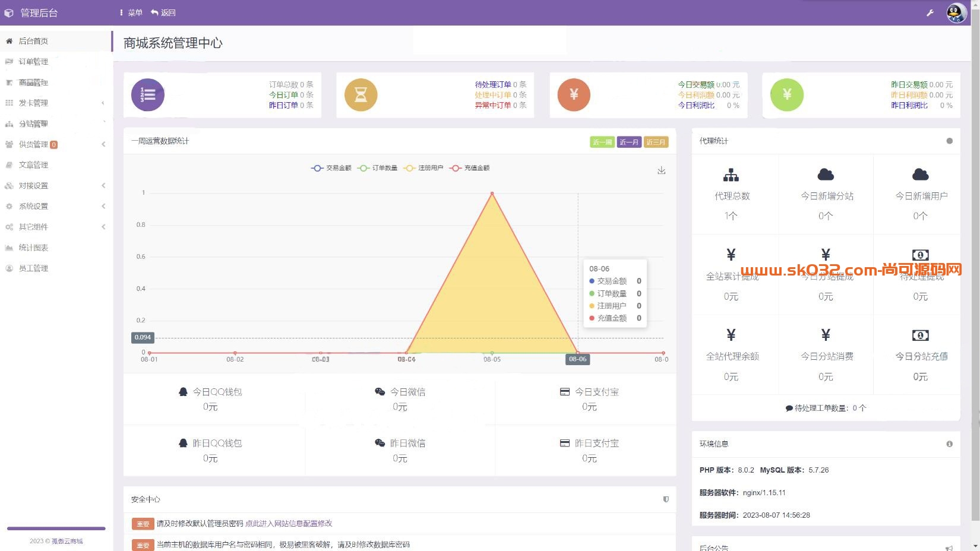The height and width of the screenshot is (551, 980).
Task: Click the 全站代理余额 yen icon
Action: point(731,335)
